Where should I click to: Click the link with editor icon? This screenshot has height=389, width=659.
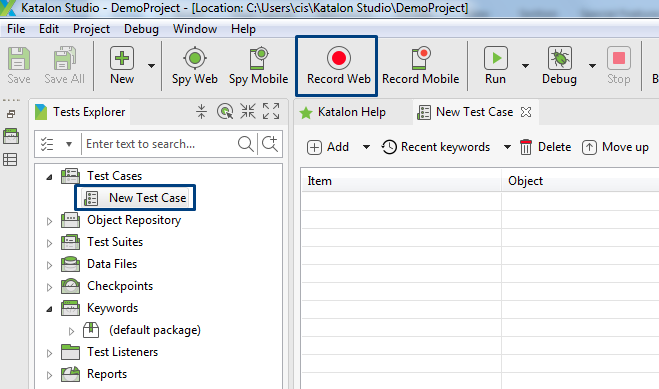pos(225,111)
